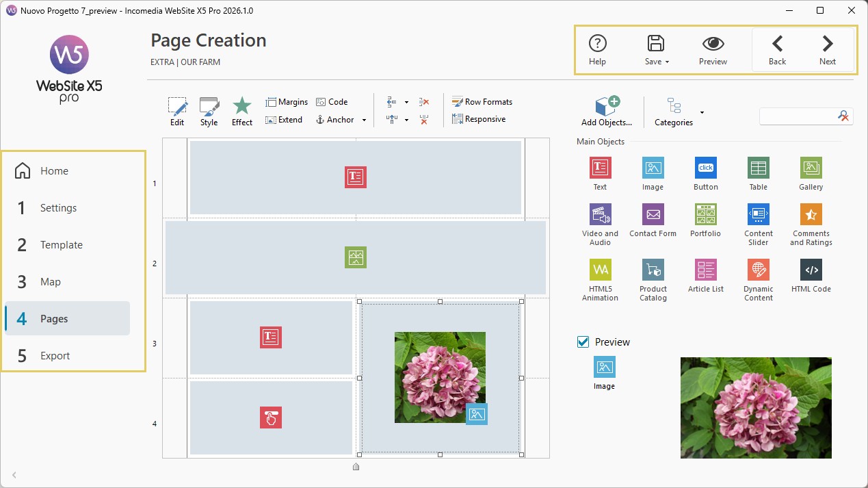Image resolution: width=868 pixels, height=488 pixels.
Task: Select the Gallery object
Action: (811, 174)
